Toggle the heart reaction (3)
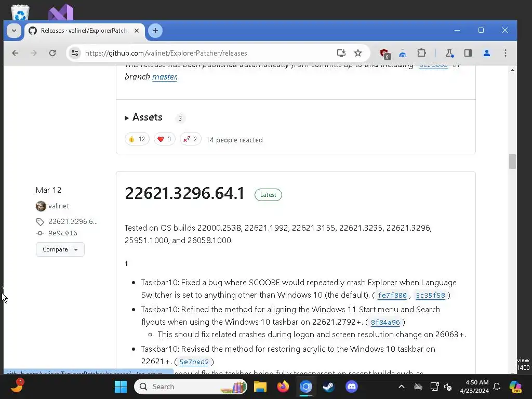532x399 pixels. coord(164,139)
